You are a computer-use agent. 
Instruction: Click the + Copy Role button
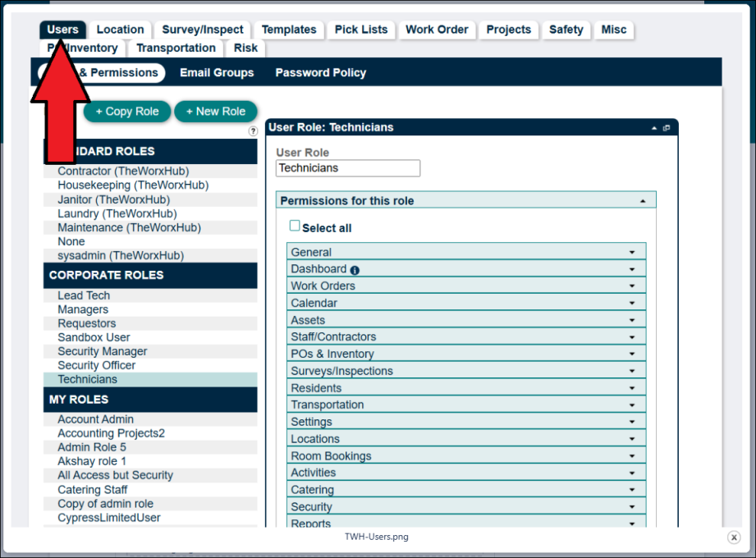(126, 112)
